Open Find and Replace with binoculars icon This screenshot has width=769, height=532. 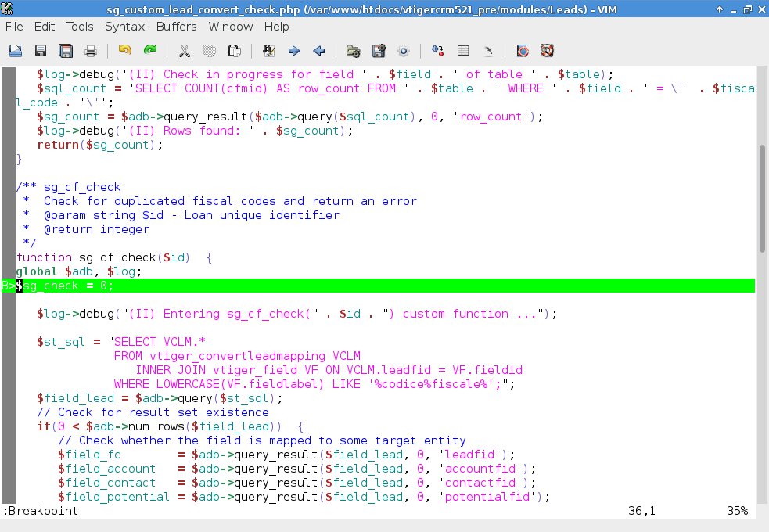tap(269, 51)
